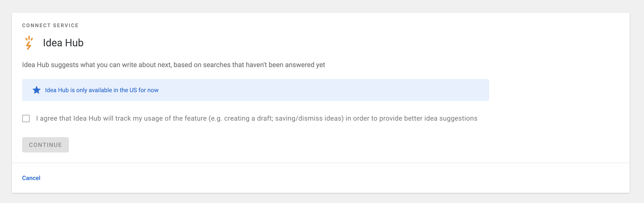Click the 'CONNECT SERVICE' header label

click(x=50, y=25)
